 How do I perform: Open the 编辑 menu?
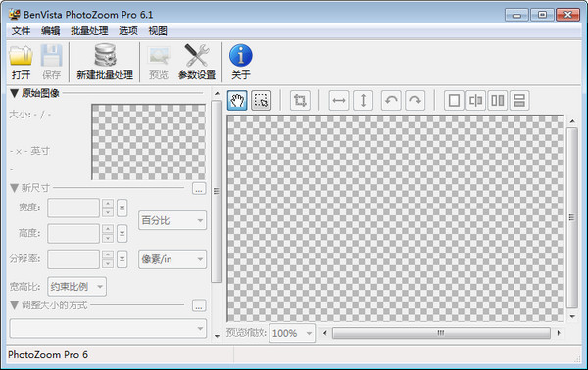pyautogui.click(x=51, y=31)
